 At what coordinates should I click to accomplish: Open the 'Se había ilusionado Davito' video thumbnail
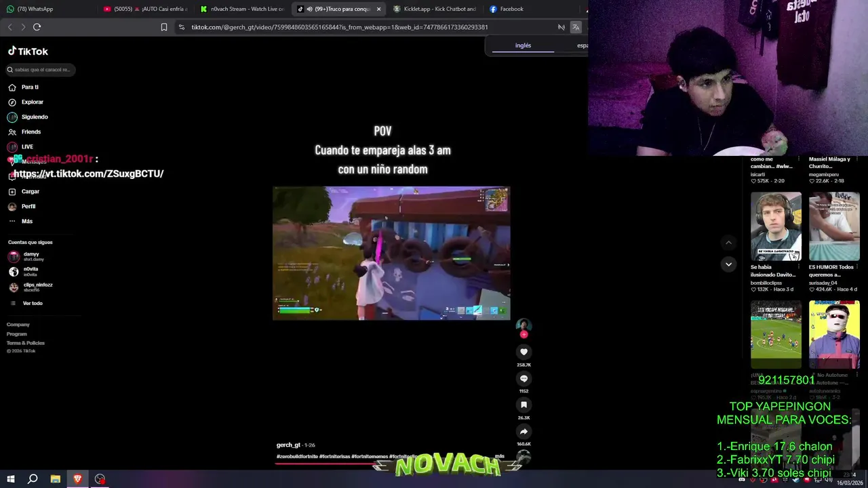[776, 226]
